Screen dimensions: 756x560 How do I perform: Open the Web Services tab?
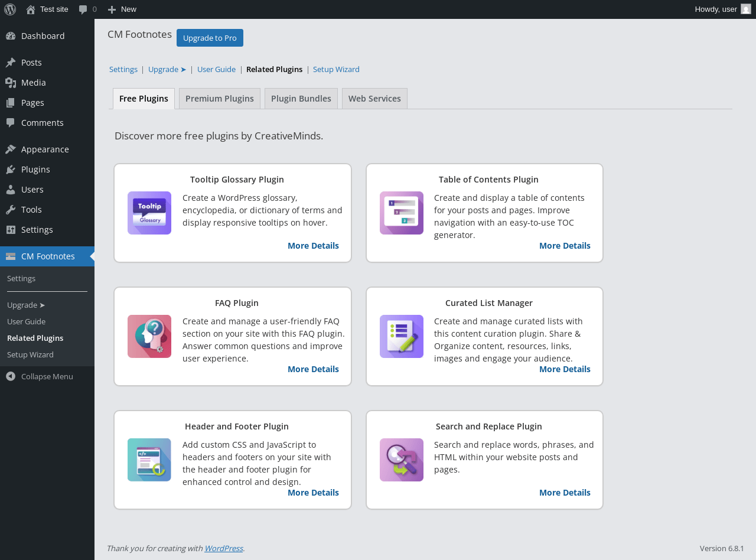(x=374, y=99)
